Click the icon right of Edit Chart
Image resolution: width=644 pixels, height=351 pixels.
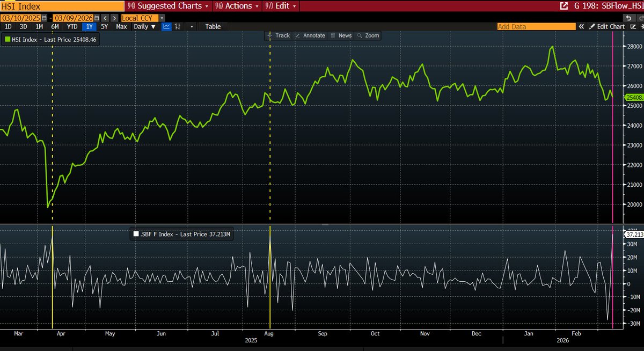(633, 26)
